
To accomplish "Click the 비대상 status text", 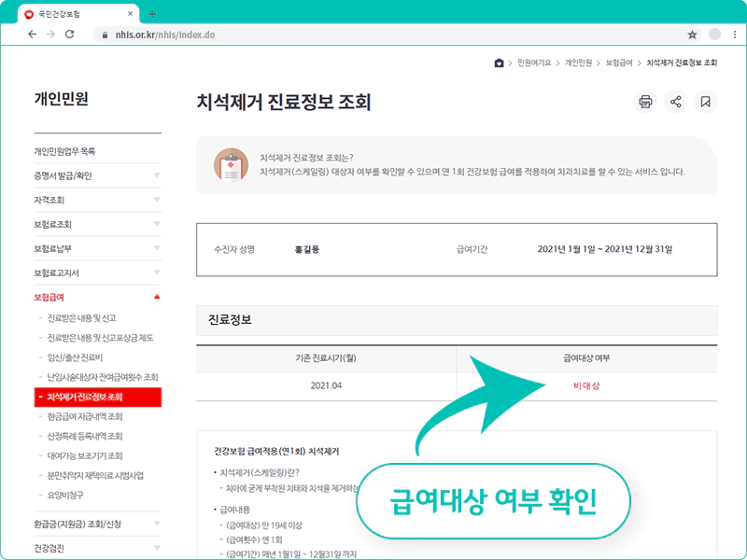I will [586, 386].
